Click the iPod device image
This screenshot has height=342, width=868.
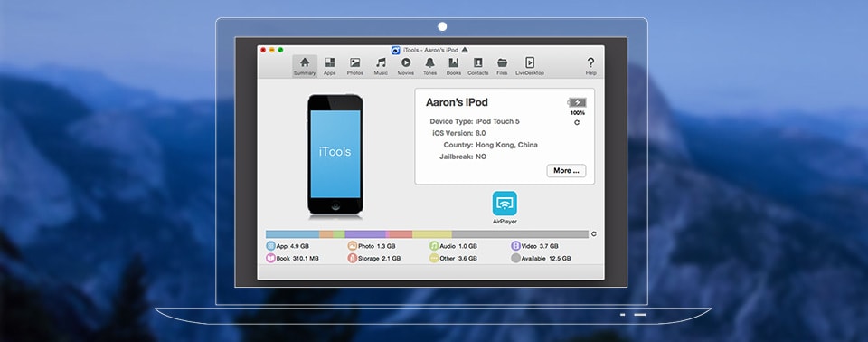tap(335, 155)
